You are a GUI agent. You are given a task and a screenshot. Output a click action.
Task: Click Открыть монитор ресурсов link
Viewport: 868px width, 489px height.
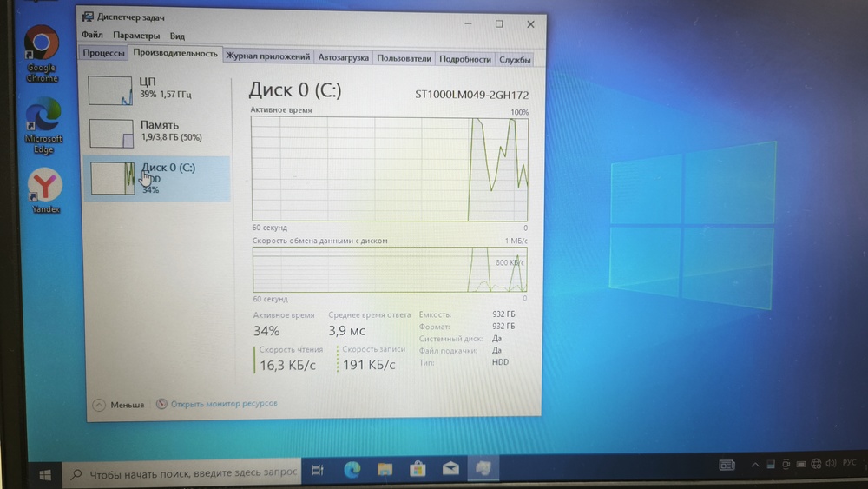pos(224,404)
